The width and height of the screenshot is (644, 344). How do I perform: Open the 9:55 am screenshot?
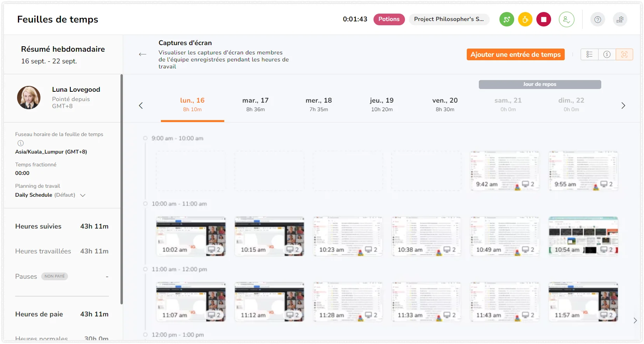[x=583, y=171]
